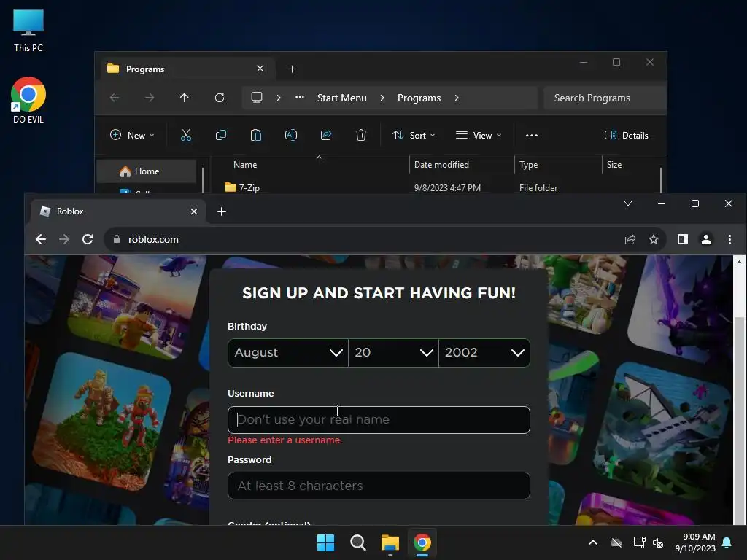Add a new File Explorer tab

(292, 69)
